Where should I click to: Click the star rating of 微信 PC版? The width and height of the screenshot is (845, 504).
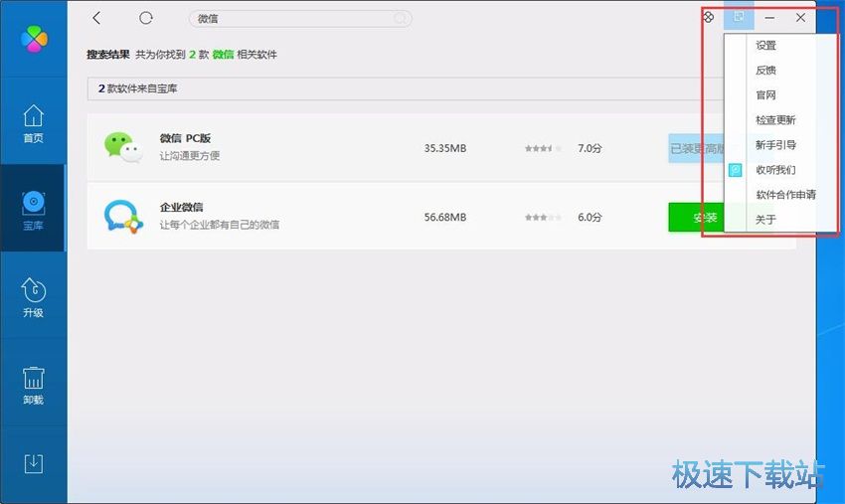click(543, 148)
